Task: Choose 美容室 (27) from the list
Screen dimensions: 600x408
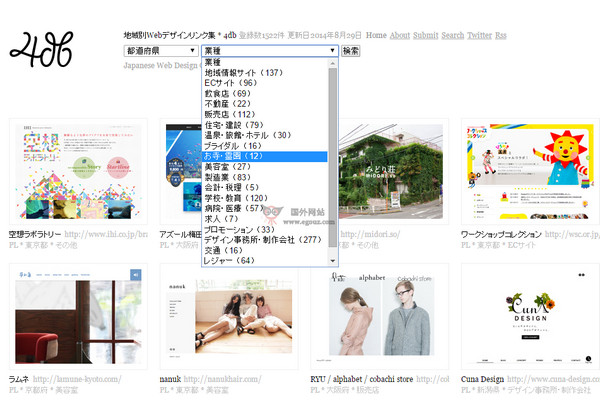Action: click(x=264, y=166)
